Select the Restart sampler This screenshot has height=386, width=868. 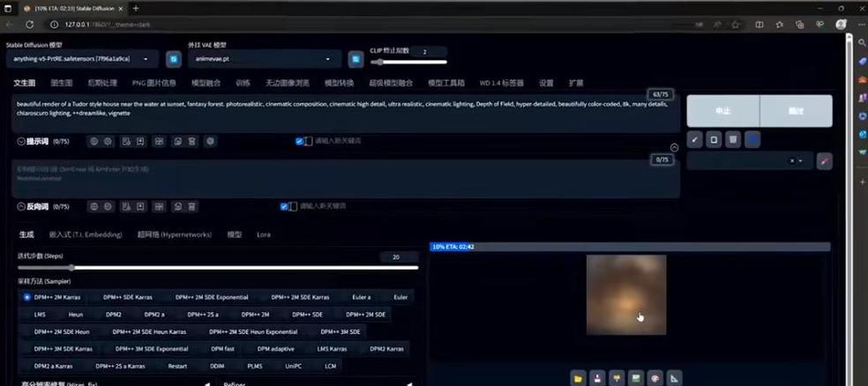coord(177,366)
